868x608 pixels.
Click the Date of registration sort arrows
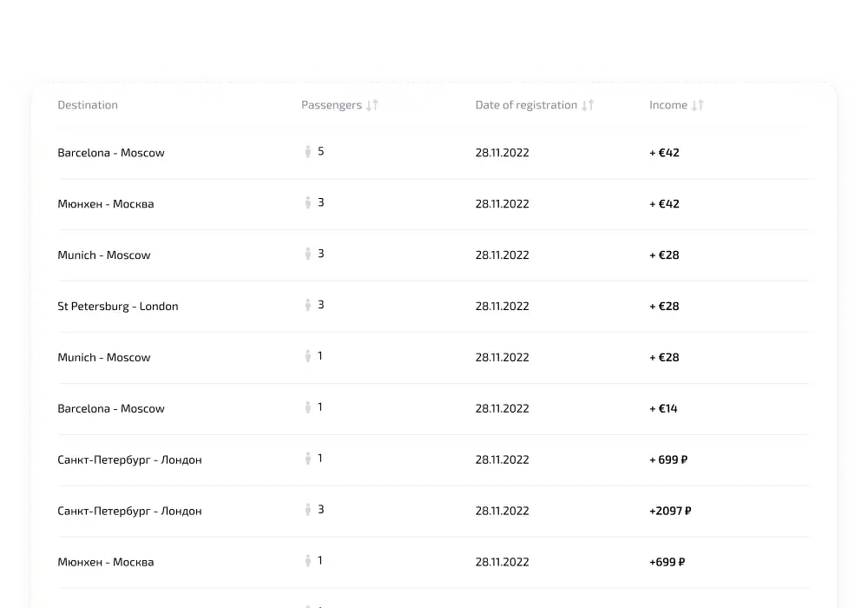click(x=588, y=105)
